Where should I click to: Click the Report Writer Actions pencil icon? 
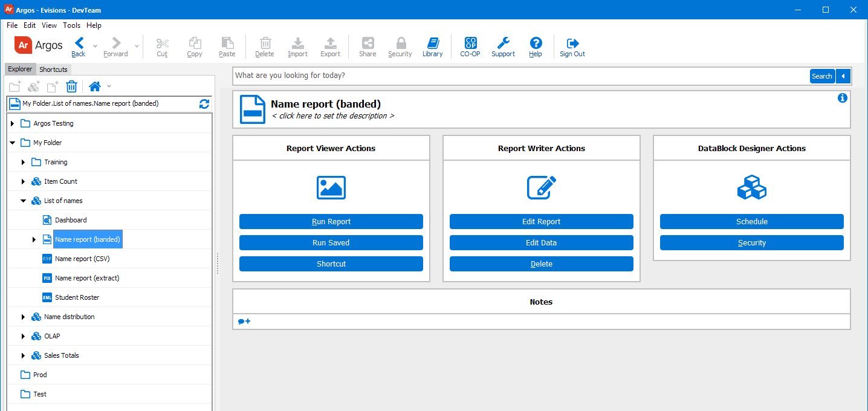[542, 187]
